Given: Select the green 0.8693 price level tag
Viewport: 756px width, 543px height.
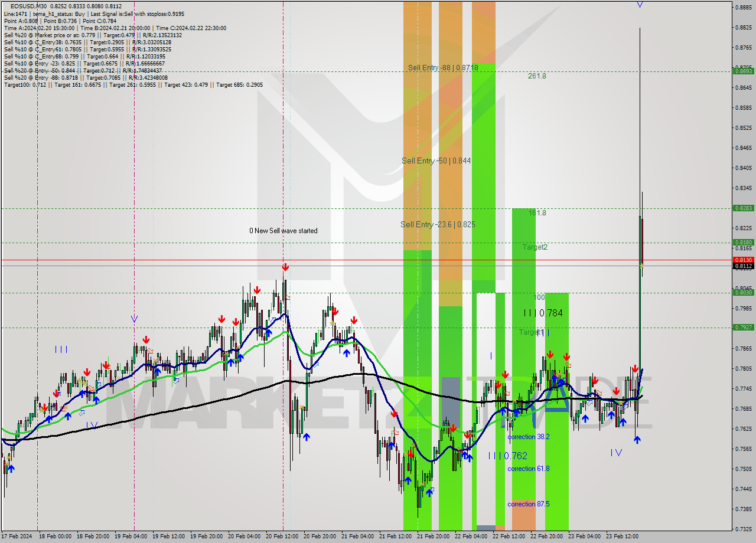Looking at the screenshot, I should [742, 71].
